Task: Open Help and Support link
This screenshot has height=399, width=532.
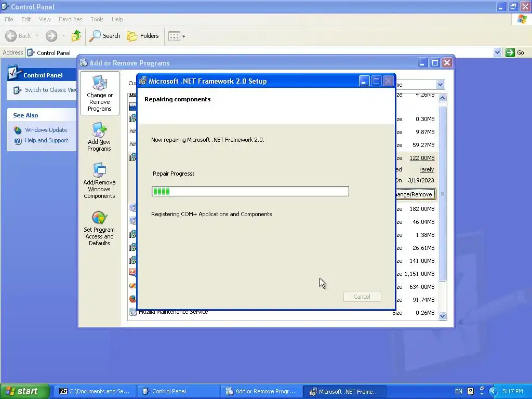Action: click(46, 140)
